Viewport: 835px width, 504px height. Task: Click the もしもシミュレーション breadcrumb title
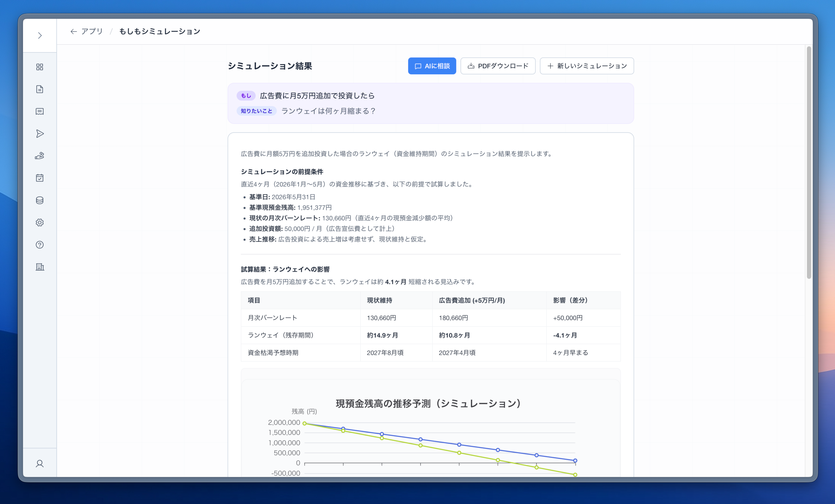tap(160, 31)
